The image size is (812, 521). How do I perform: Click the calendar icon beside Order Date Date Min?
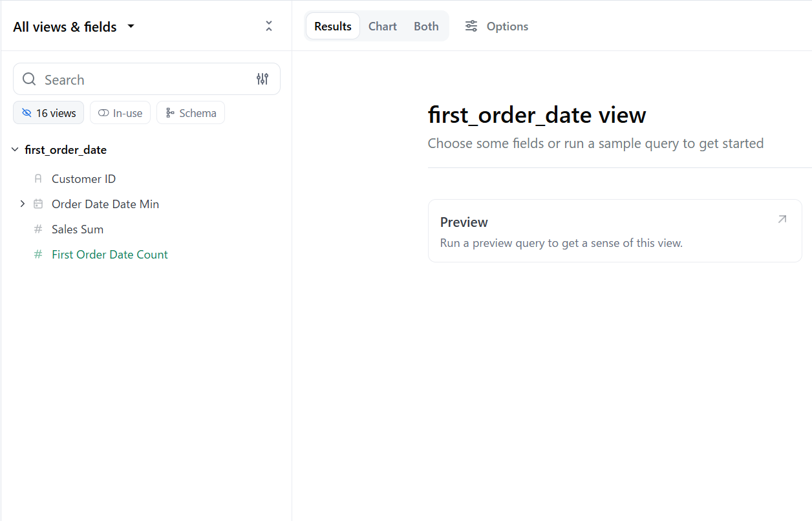pos(38,204)
